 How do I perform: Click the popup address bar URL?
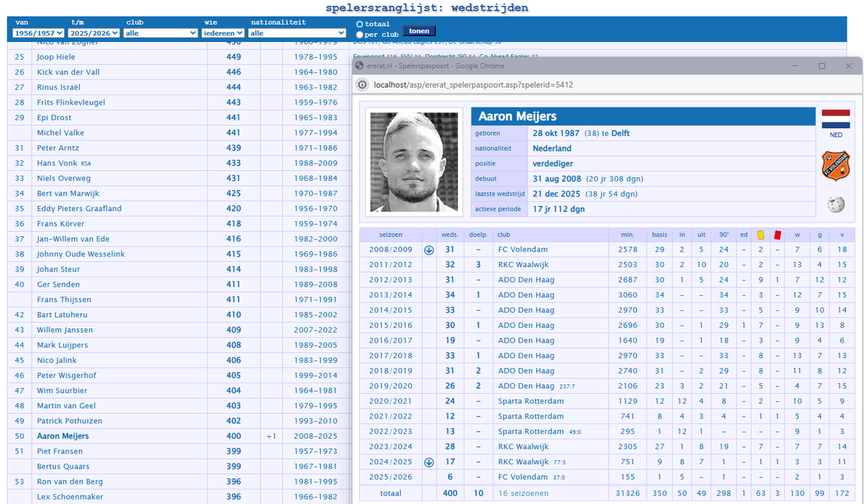click(x=473, y=84)
